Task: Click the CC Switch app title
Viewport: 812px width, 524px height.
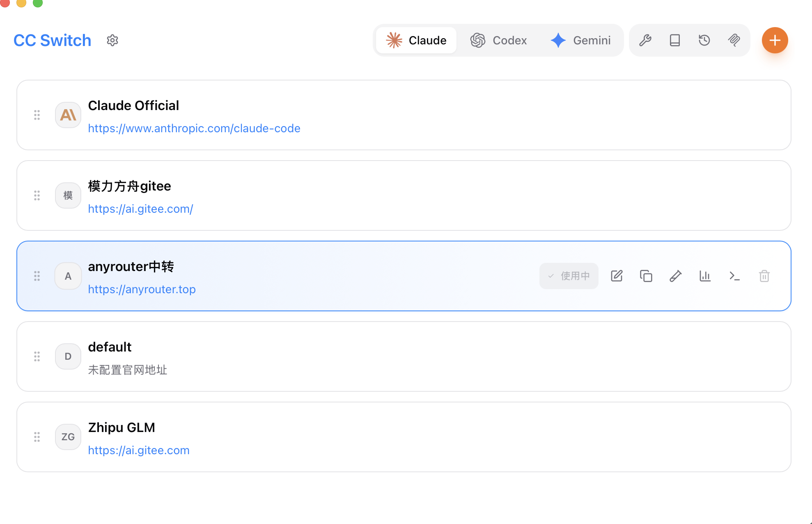Action: click(x=52, y=40)
